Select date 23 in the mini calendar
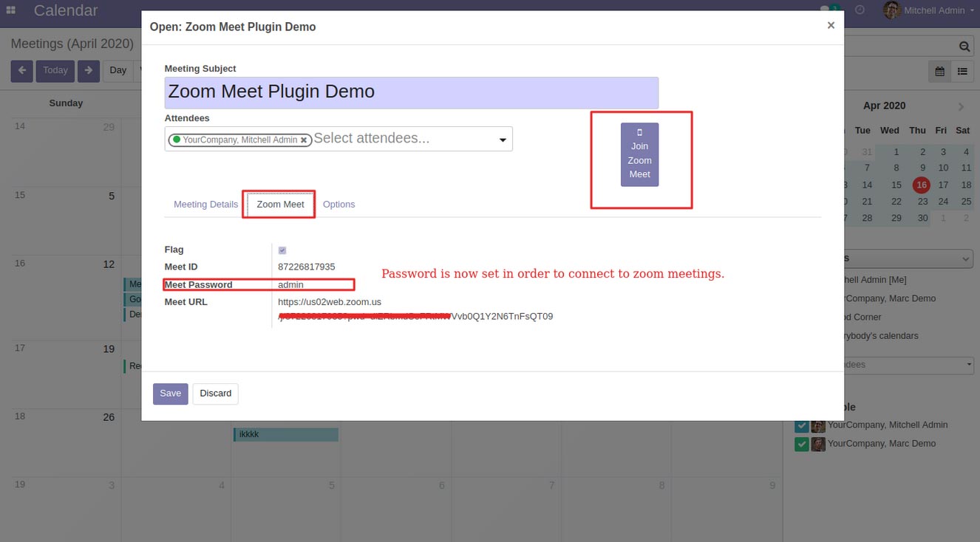The width and height of the screenshot is (980, 542). [x=922, y=202]
